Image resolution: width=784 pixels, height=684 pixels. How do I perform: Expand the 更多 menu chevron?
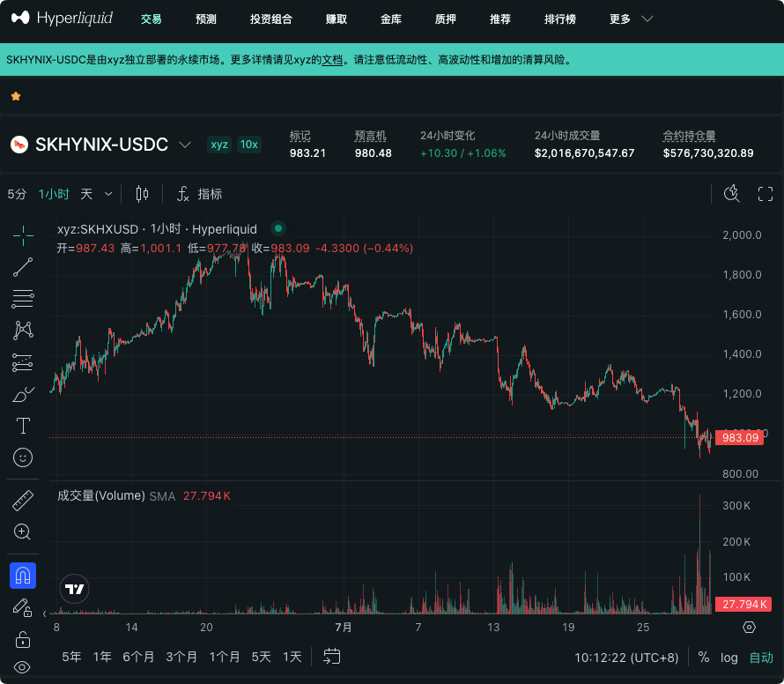tap(647, 19)
